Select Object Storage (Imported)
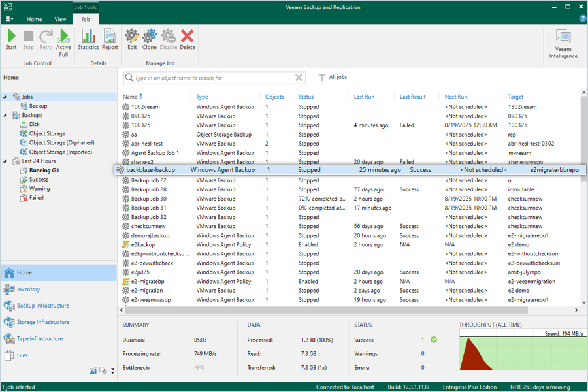Image resolution: width=588 pixels, height=392 pixels. pyautogui.click(x=56, y=152)
